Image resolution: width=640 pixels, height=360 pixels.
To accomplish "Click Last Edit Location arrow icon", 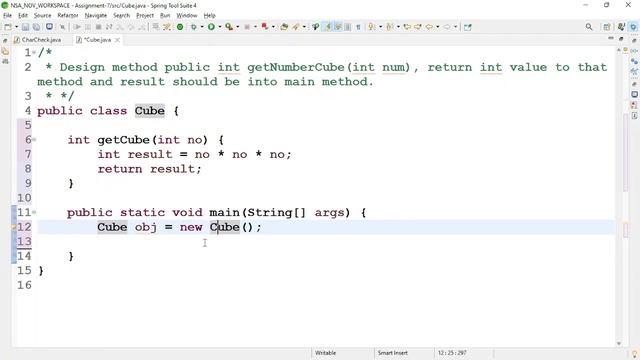I will [x=407, y=27].
